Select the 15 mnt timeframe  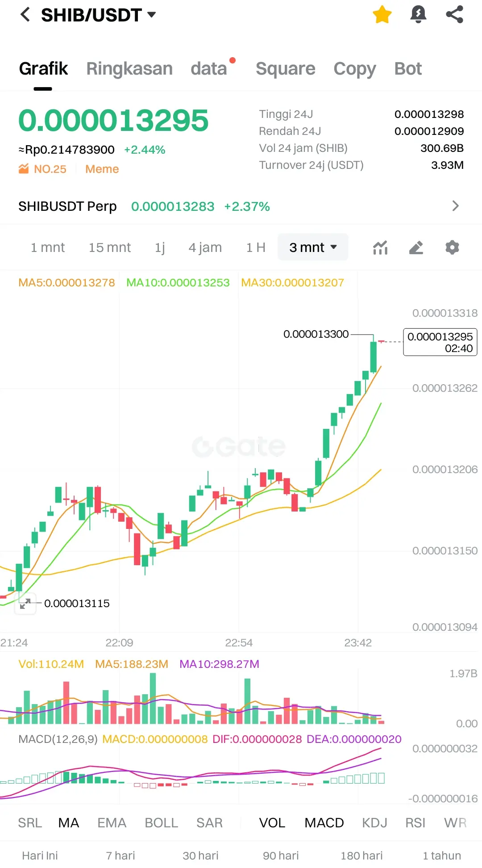(110, 247)
